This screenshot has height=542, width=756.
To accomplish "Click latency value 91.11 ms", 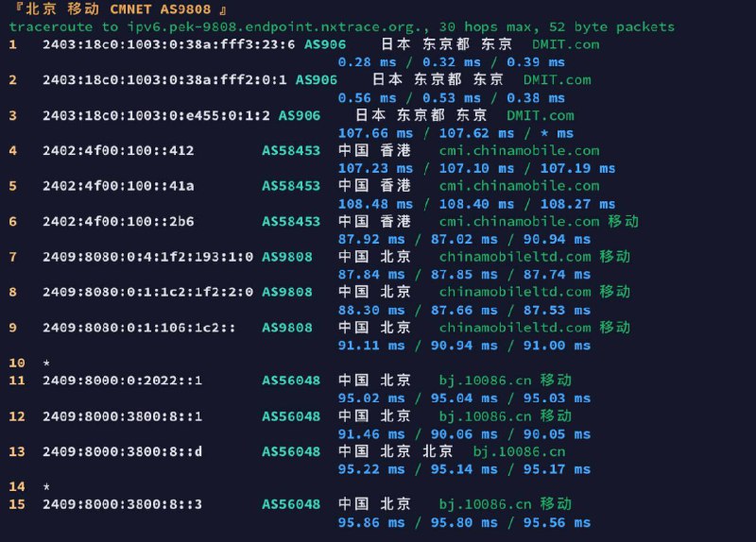I will [x=371, y=346].
